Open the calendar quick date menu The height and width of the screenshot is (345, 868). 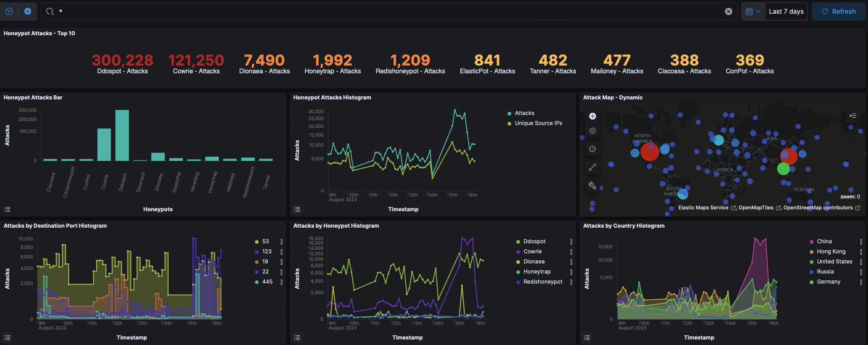753,11
